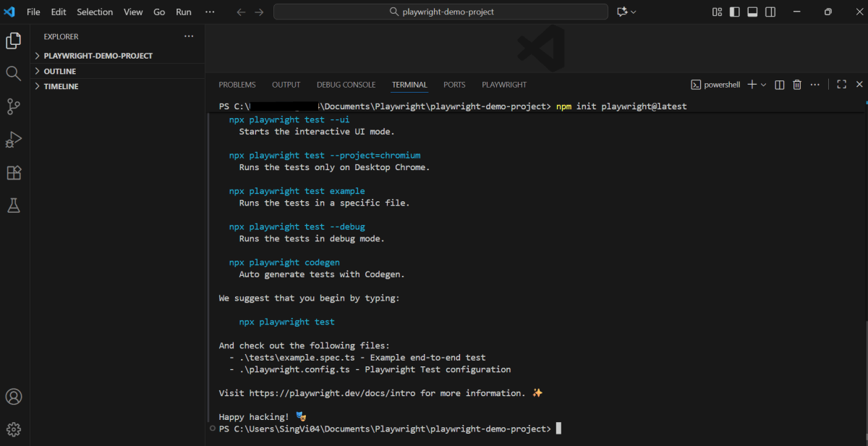Open the Testing flask icon
Screen dimensions: 868x446
coord(13,206)
